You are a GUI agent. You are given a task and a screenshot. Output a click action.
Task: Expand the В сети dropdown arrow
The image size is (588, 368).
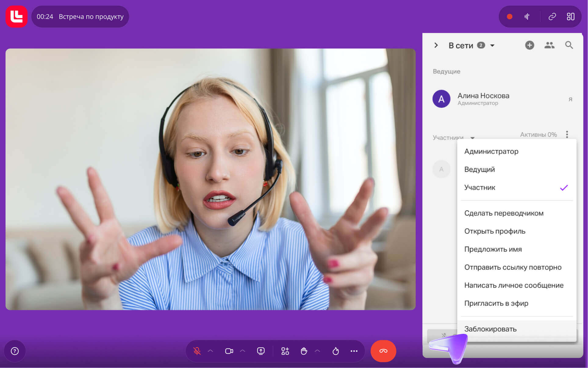pyautogui.click(x=492, y=46)
